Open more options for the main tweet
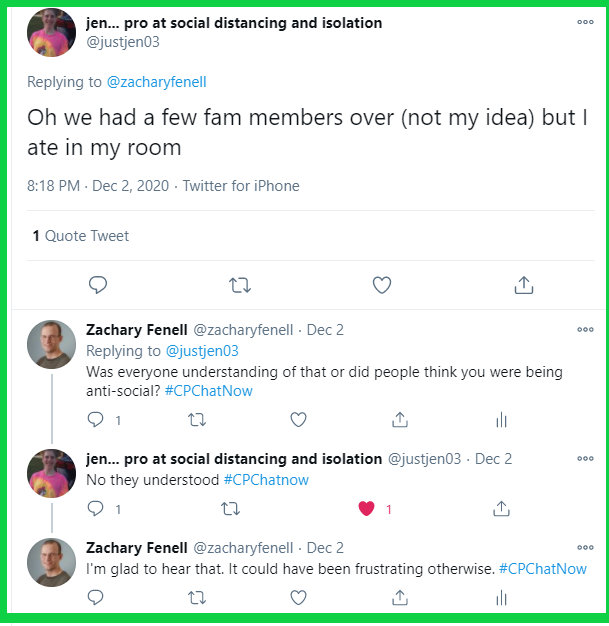 point(585,21)
